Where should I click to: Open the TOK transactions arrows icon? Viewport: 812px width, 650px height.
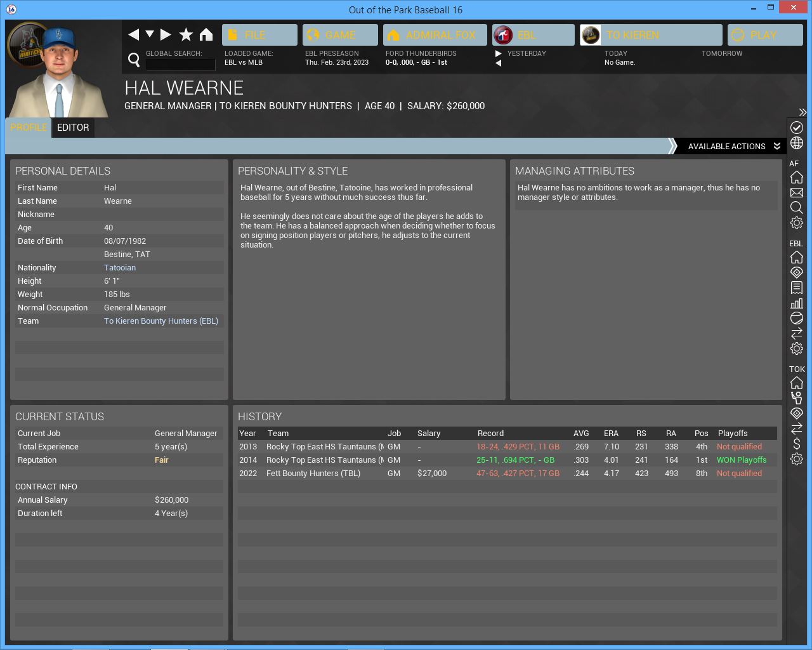point(797,428)
